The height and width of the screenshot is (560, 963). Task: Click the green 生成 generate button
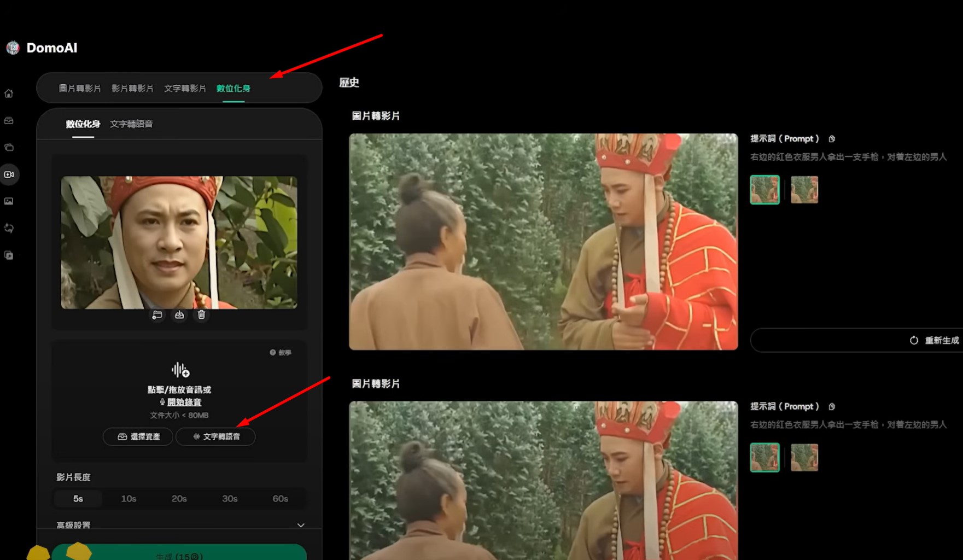pos(179,552)
